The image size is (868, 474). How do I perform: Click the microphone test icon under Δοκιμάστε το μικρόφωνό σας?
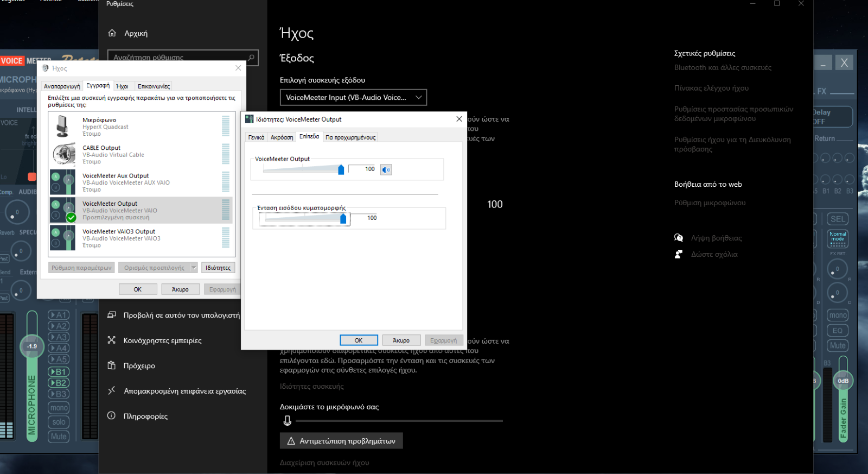288,421
